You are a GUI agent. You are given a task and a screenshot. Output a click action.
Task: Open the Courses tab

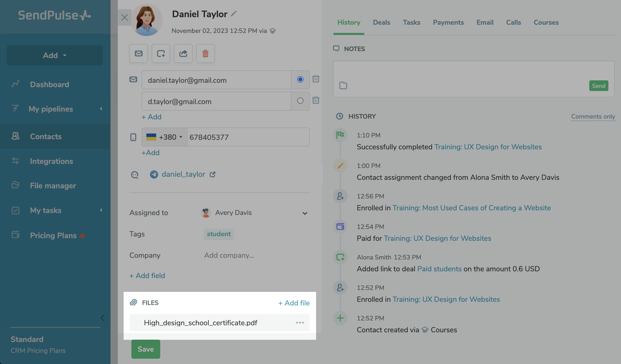[546, 23]
